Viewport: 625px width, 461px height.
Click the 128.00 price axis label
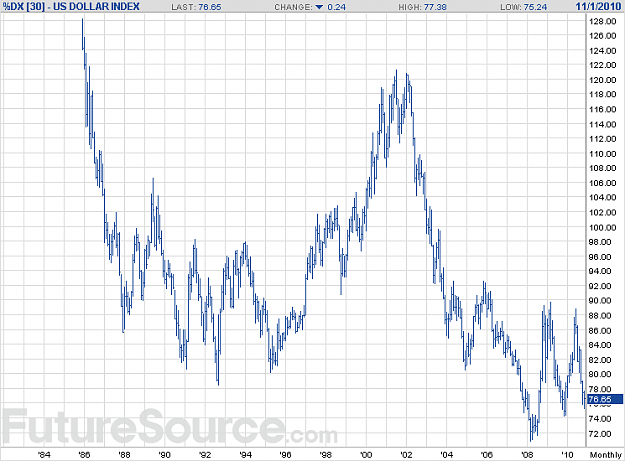coord(603,22)
